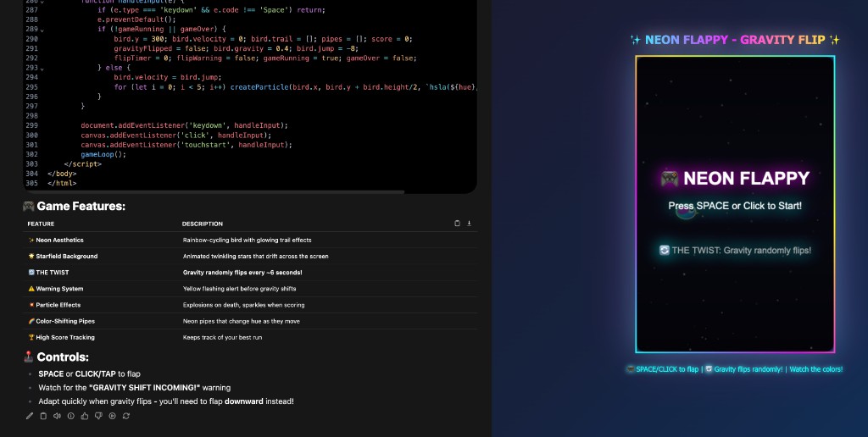Click 'e.preventDefault();' on line 288
868x437 pixels.
pos(136,19)
